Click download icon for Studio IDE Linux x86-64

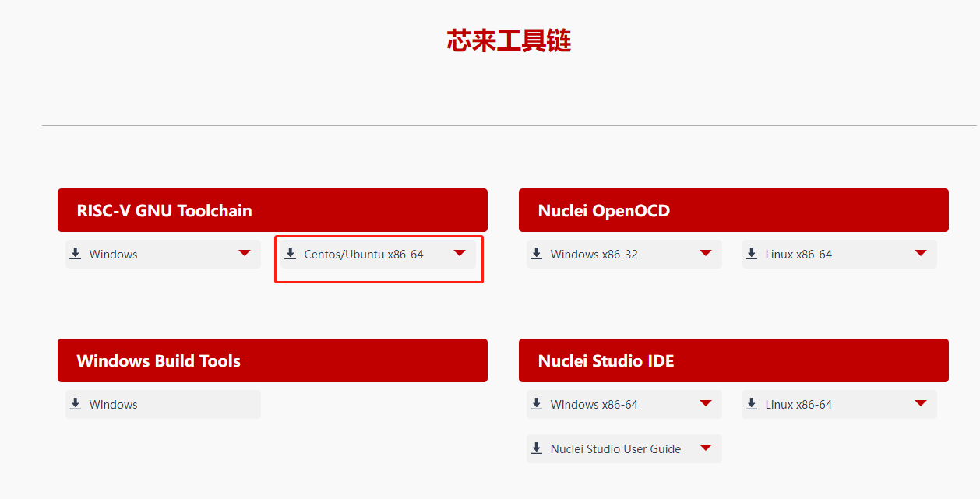(752, 404)
